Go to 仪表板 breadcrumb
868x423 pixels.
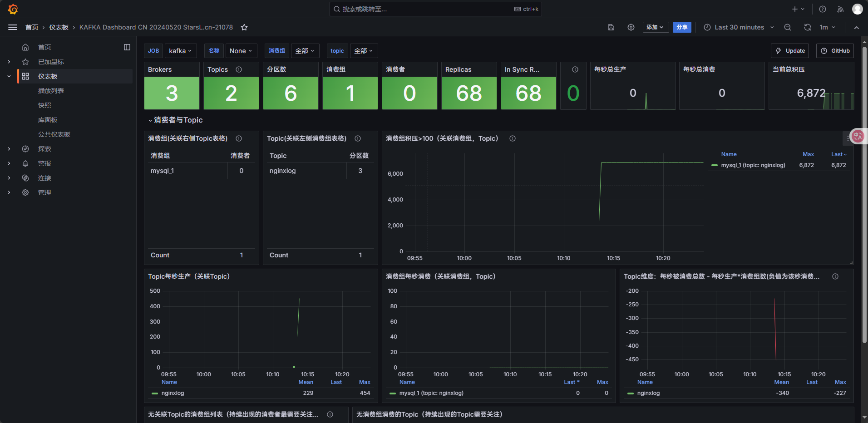(59, 27)
